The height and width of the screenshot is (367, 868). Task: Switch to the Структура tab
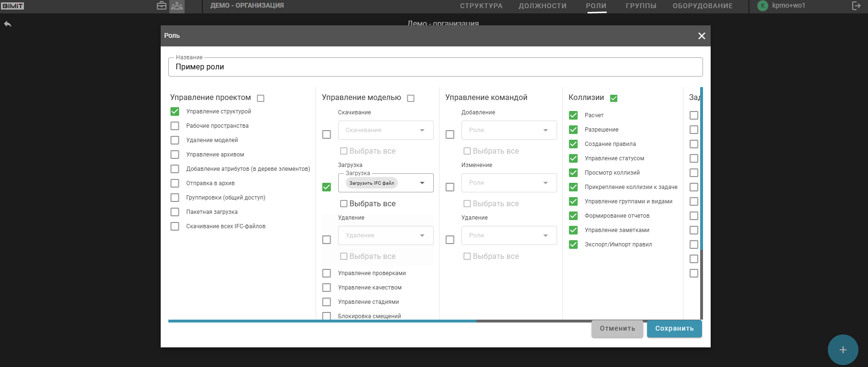point(481,6)
